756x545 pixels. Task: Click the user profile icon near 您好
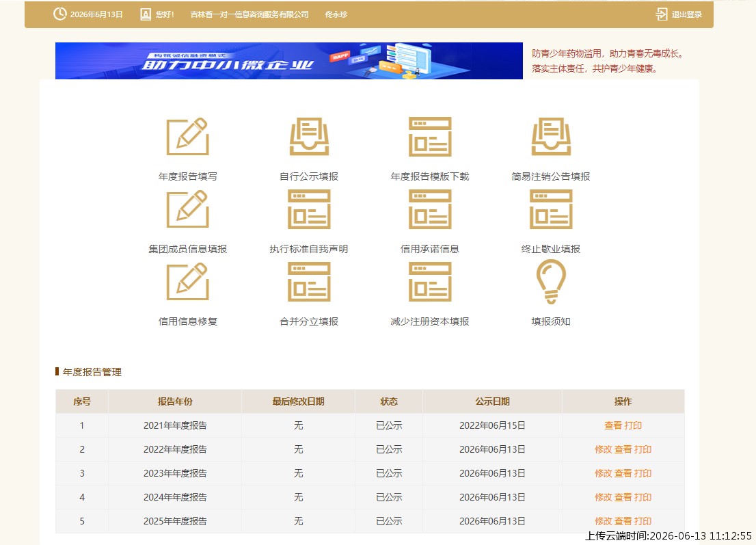click(x=146, y=14)
